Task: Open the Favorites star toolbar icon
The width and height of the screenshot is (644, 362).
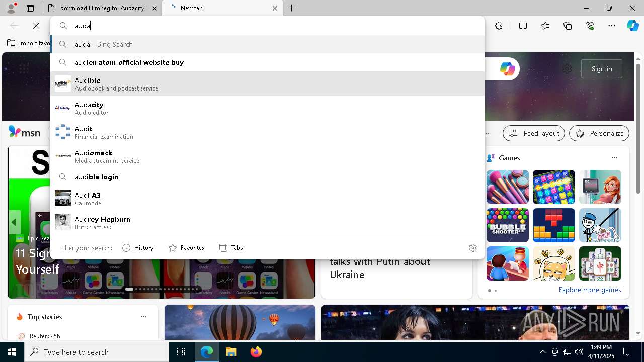Action: [545, 26]
